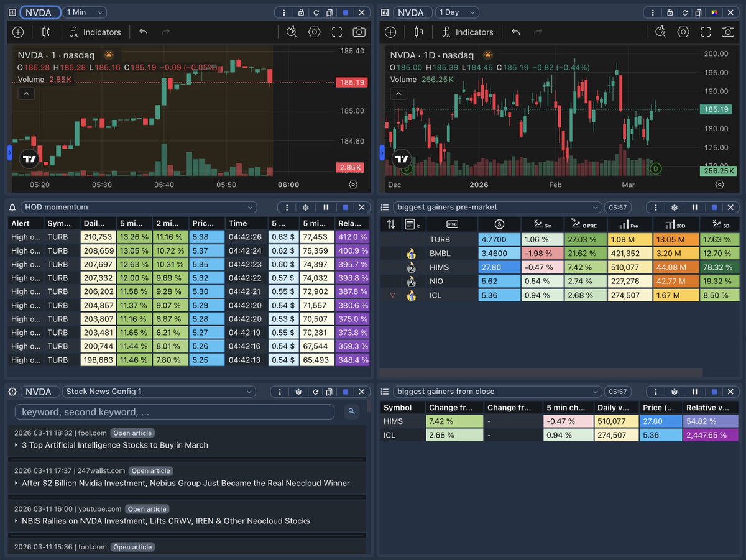Open article from fool.com dated 18:32
The image size is (746, 560).
(132, 433)
